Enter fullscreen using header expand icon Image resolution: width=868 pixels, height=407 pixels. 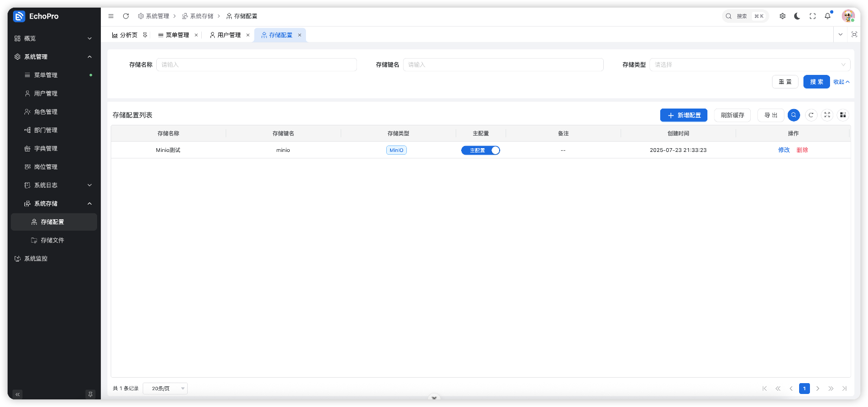click(812, 16)
